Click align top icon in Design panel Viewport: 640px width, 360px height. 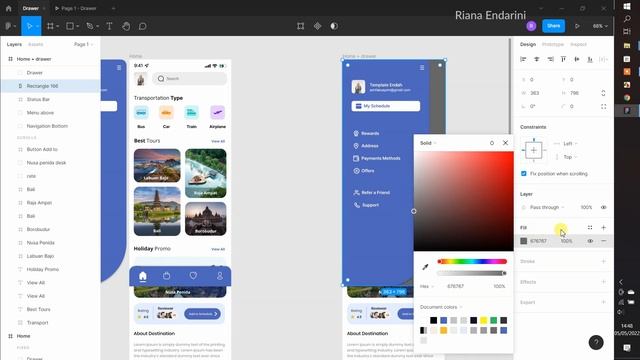tap(563, 59)
